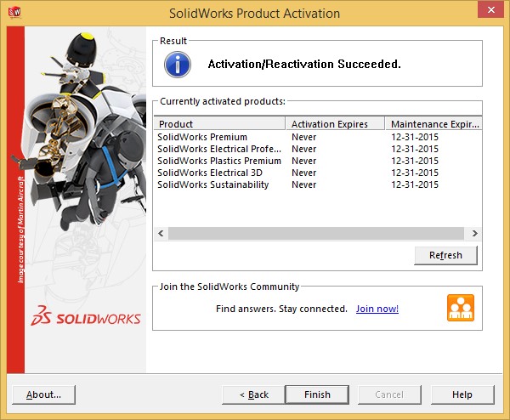Image resolution: width=510 pixels, height=420 pixels.
Task: Open Help for activation
Action: [x=462, y=394]
